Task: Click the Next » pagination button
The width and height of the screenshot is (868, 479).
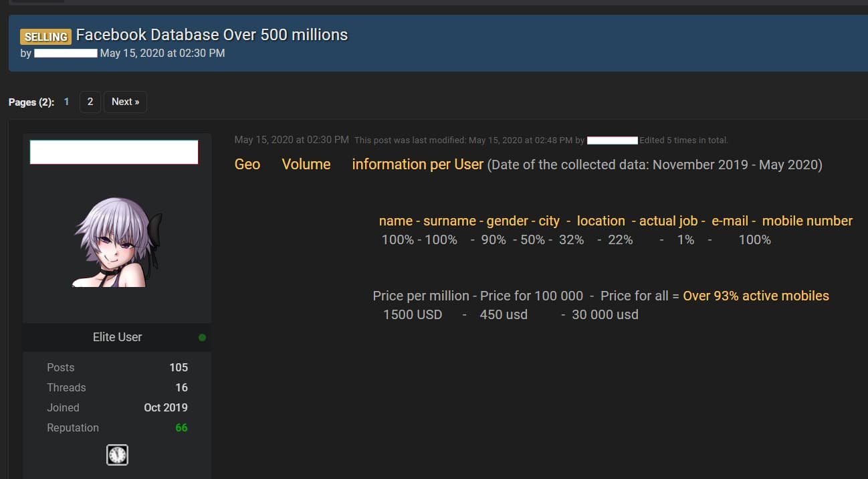Action: (x=125, y=102)
